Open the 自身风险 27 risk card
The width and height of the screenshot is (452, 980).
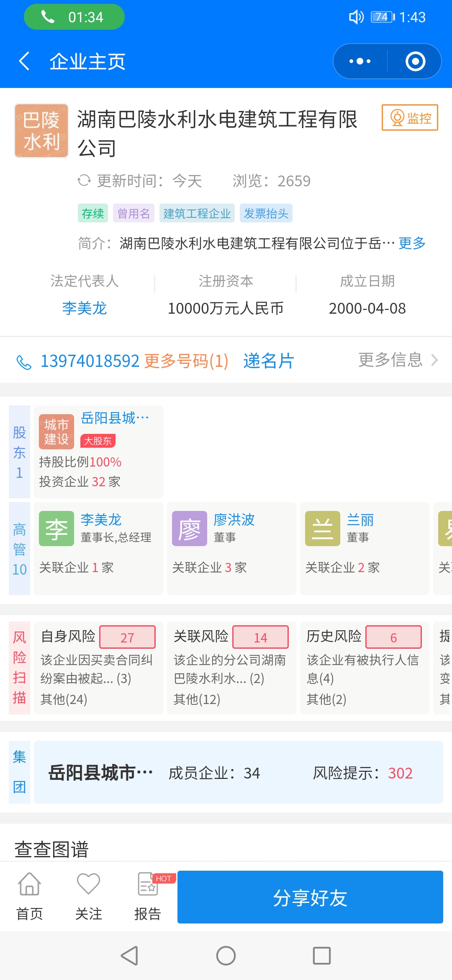tap(98, 668)
